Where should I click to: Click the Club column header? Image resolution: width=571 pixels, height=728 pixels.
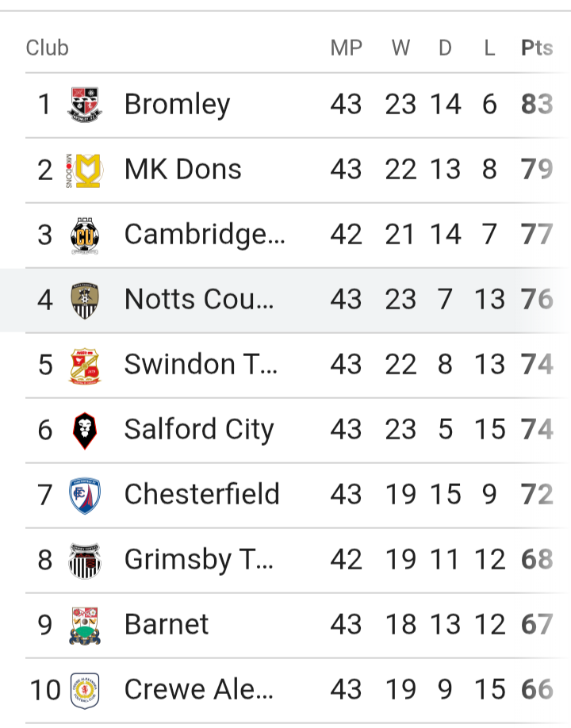point(47,48)
